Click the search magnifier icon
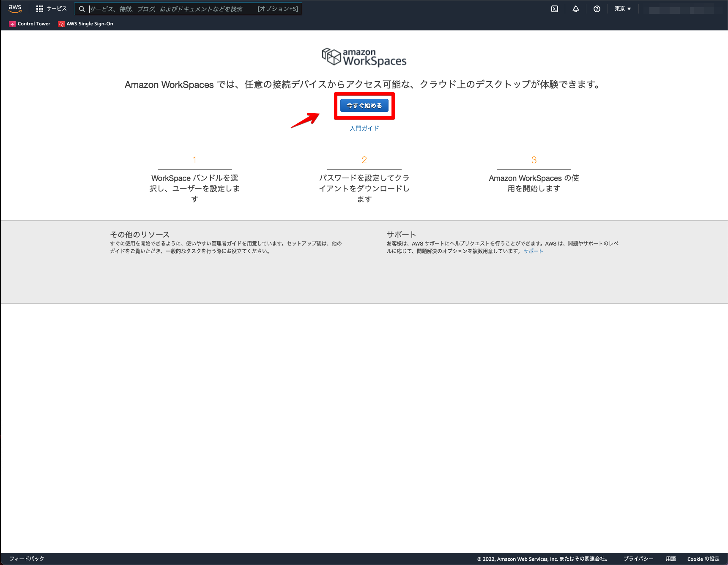 click(81, 8)
